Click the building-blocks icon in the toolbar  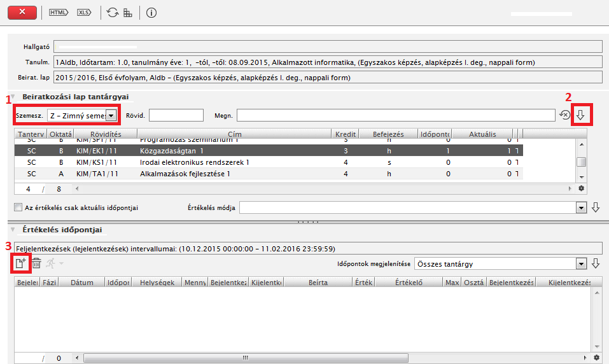tap(128, 12)
